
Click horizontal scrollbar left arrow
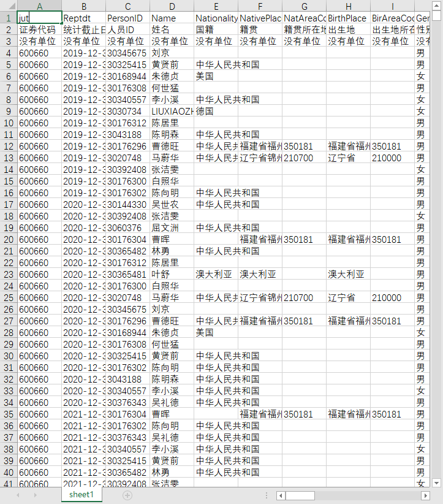pos(281,495)
